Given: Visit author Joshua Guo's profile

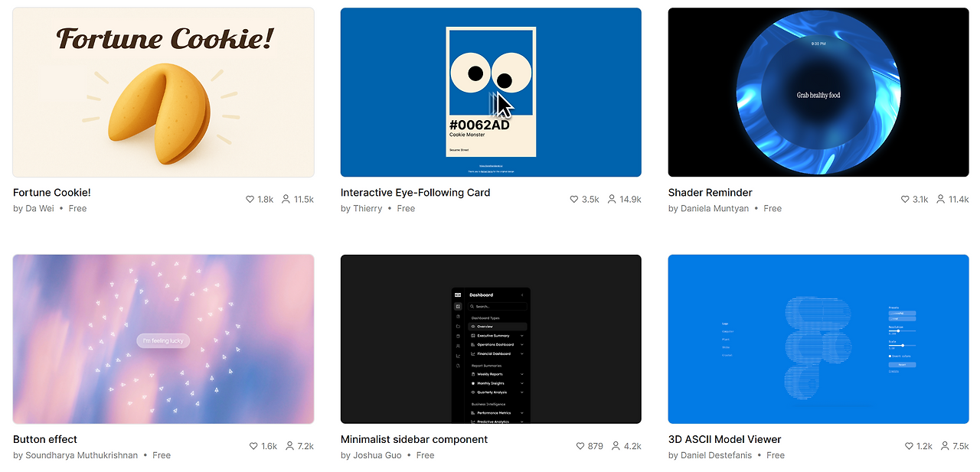Looking at the screenshot, I should (377, 455).
